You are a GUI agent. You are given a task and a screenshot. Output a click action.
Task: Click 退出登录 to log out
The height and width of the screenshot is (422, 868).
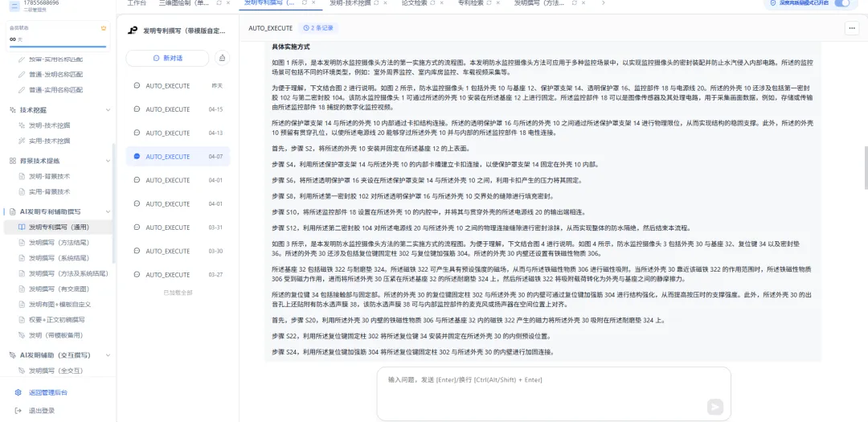(x=42, y=411)
